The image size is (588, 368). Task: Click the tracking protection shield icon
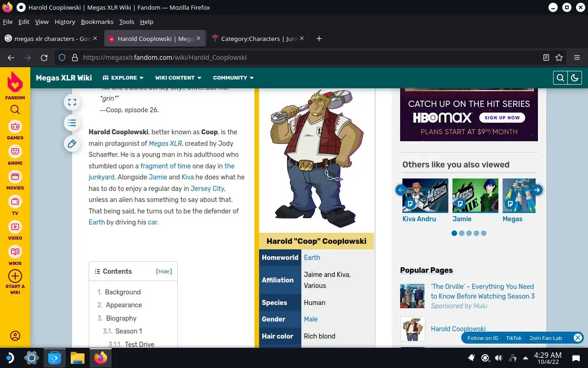click(x=62, y=57)
